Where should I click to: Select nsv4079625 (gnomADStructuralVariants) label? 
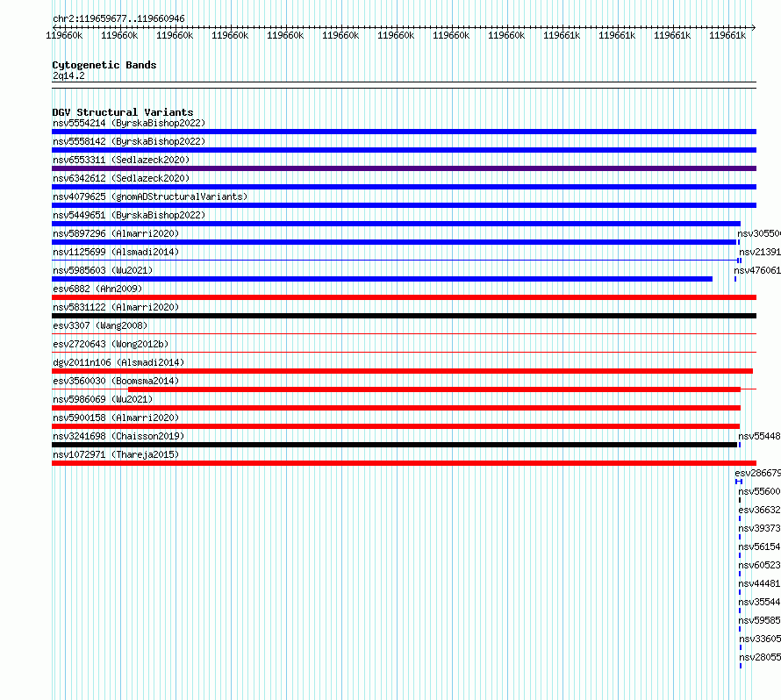(150, 196)
